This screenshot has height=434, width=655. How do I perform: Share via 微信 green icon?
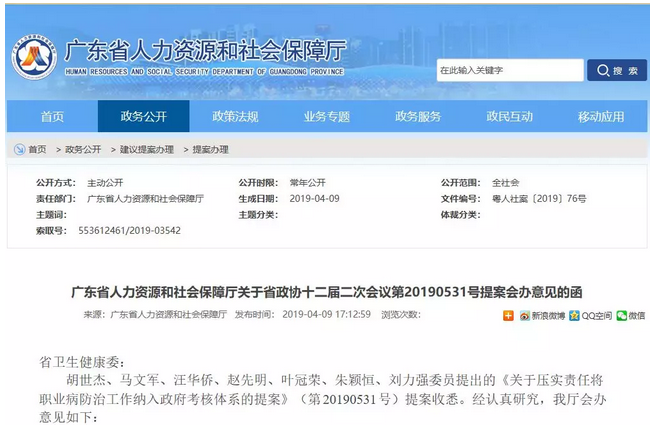click(x=622, y=316)
